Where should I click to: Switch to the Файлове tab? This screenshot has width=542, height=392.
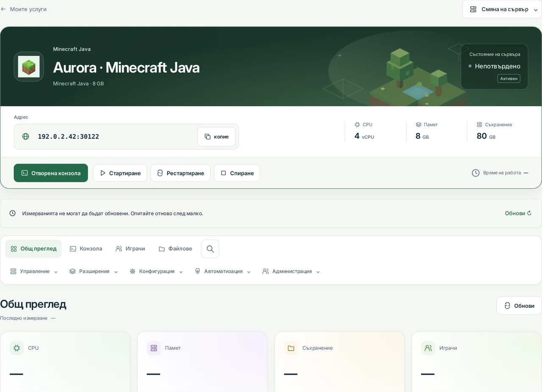point(175,249)
